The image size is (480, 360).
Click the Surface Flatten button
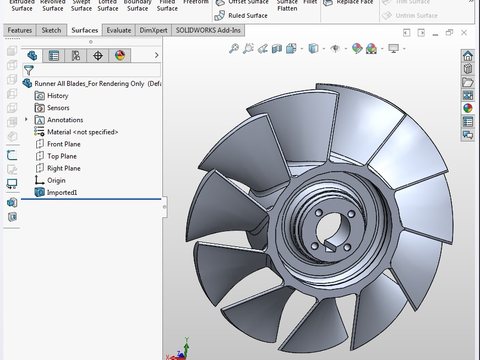(287, 6)
